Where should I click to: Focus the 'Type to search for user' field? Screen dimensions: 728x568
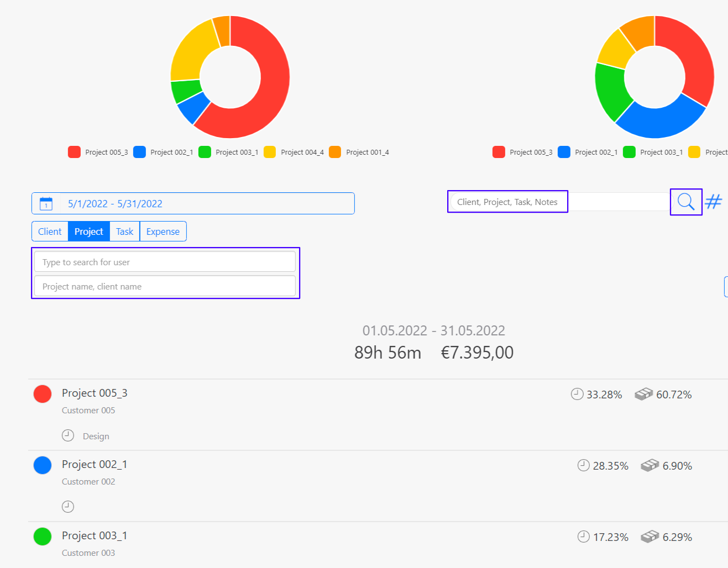(165, 262)
